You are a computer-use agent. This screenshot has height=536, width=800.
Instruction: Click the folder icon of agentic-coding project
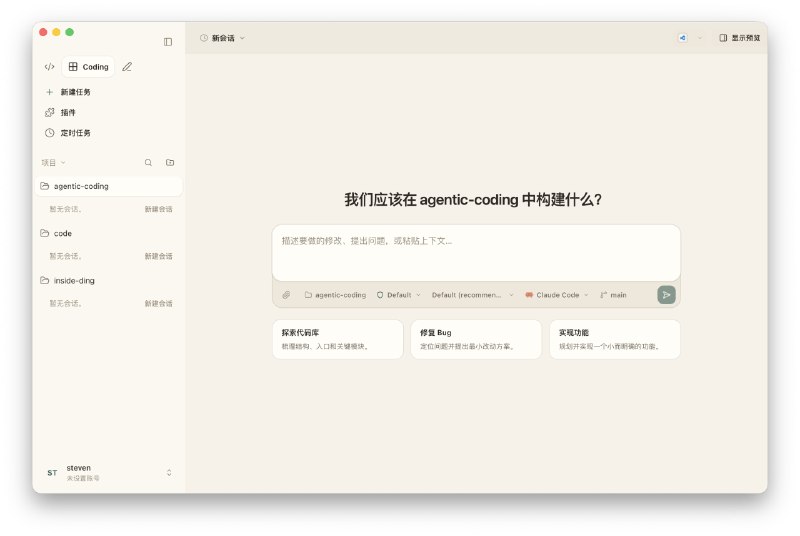coord(45,186)
